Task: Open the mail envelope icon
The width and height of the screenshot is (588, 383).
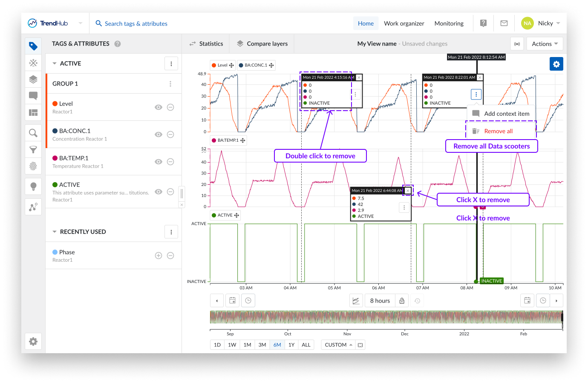Action: click(504, 23)
